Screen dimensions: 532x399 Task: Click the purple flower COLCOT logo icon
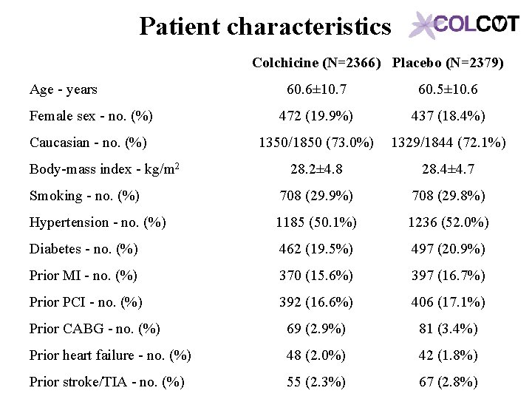[423, 25]
